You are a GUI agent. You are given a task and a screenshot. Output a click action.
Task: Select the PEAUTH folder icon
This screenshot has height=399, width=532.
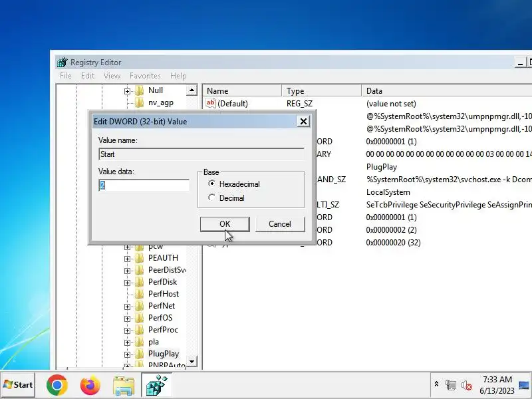tap(139, 258)
